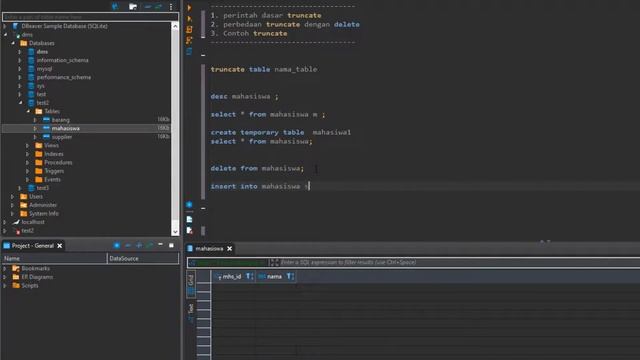Expand the performance_schema database
Image resolution: width=640 pixels, height=360 pixels.
20,77
